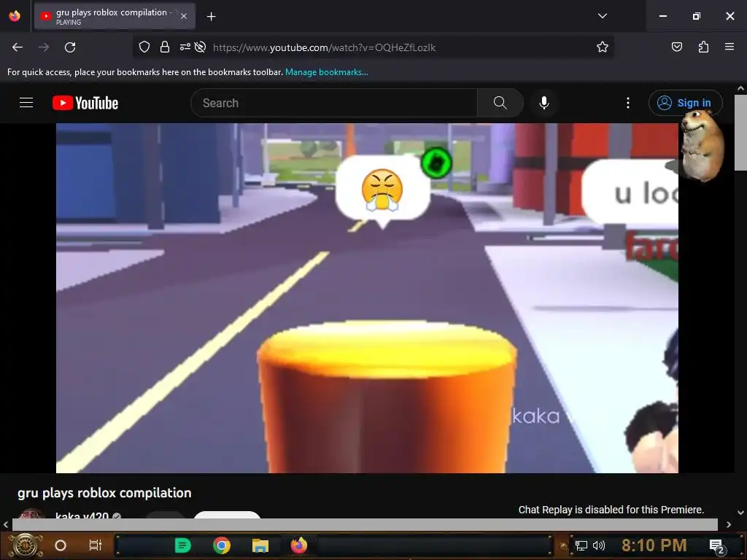Go to the YouTube home logo
Screen dimensions: 747x560
click(85, 103)
